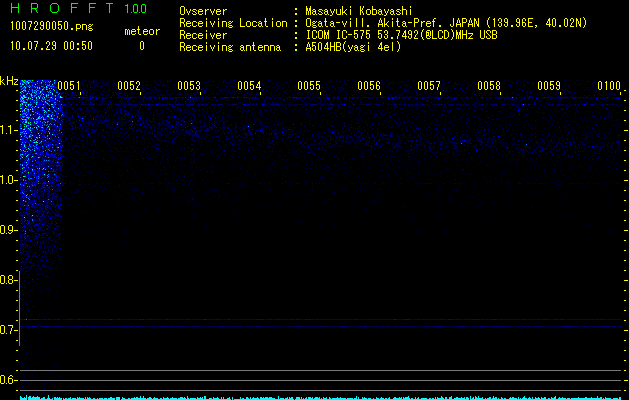Click the HROFFT 1.0.0 title text

(x=79, y=8)
